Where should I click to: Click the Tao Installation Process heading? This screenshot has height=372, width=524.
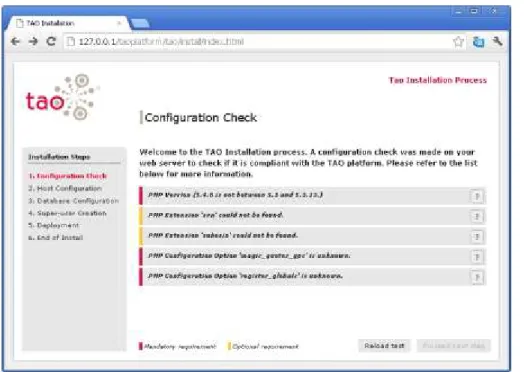438,80
